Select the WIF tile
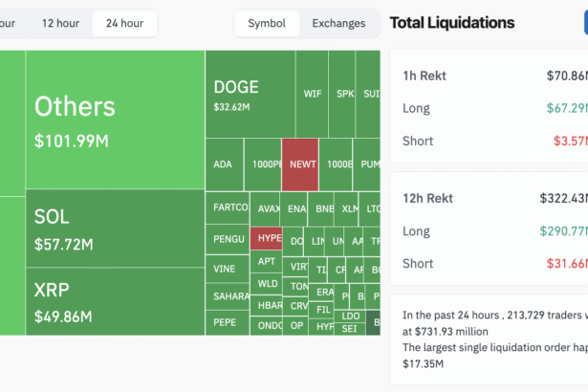Viewport: 588px width, 392px height. (x=312, y=94)
